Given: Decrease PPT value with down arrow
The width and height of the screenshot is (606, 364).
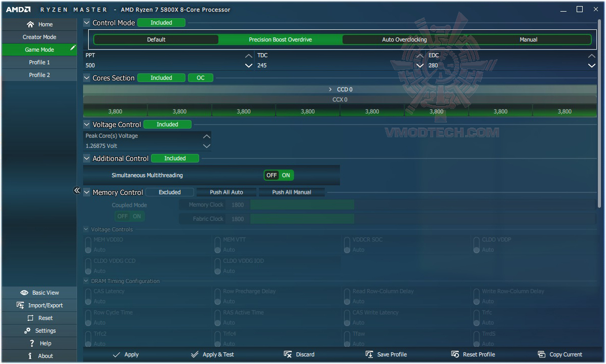Looking at the screenshot, I should point(249,66).
